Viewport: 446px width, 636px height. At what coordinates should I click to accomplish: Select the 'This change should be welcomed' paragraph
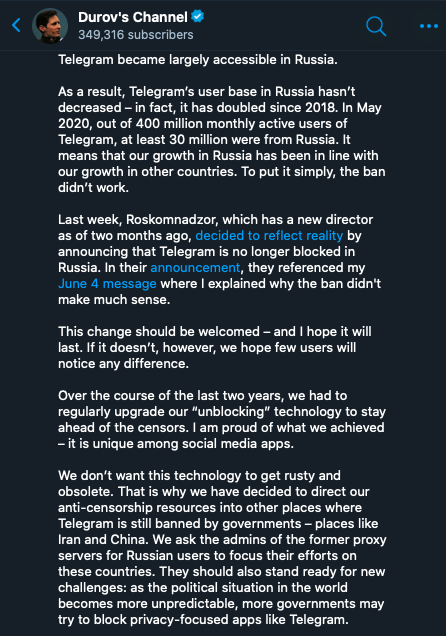[x=214, y=348]
